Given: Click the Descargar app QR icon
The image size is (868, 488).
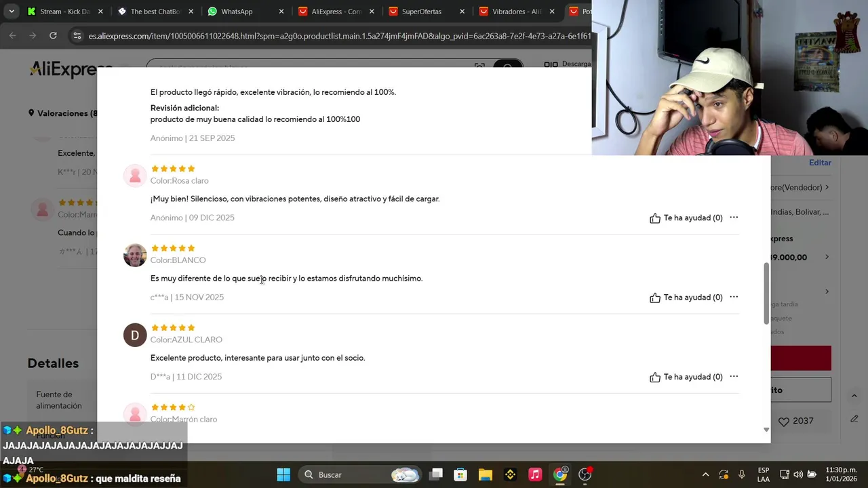Looking at the screenshot, I should (x=551, y=64).
